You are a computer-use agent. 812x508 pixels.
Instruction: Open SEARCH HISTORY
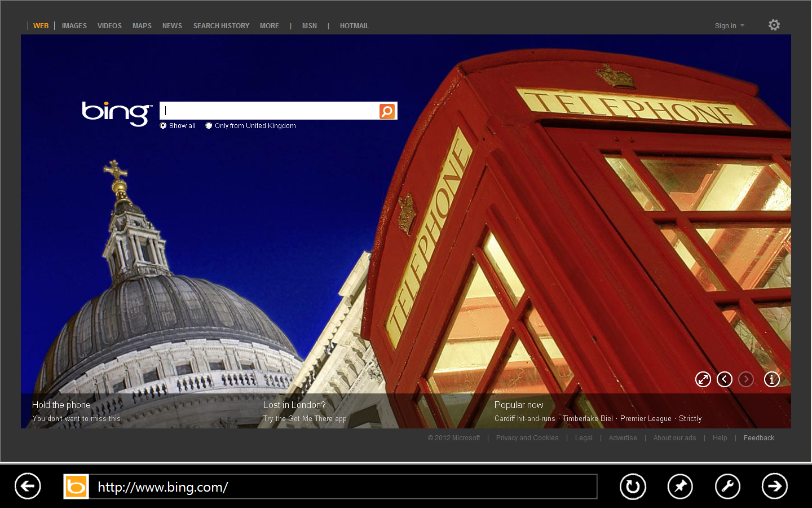221,26
